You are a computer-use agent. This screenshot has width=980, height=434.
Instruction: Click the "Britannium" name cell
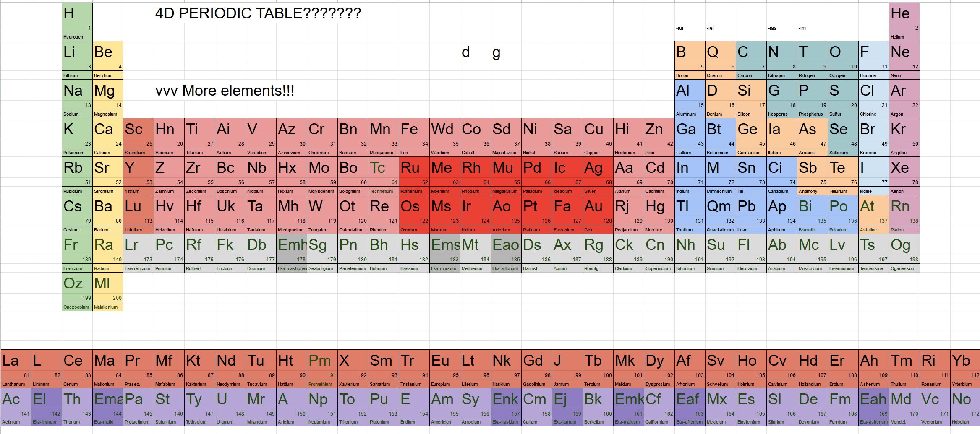tap(721, 153)
